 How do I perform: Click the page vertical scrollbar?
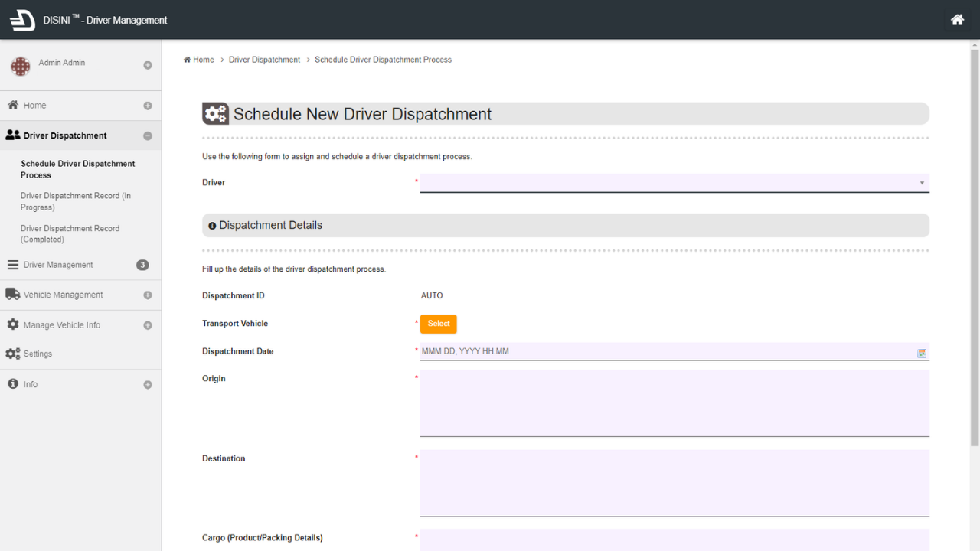click(975, 245)
